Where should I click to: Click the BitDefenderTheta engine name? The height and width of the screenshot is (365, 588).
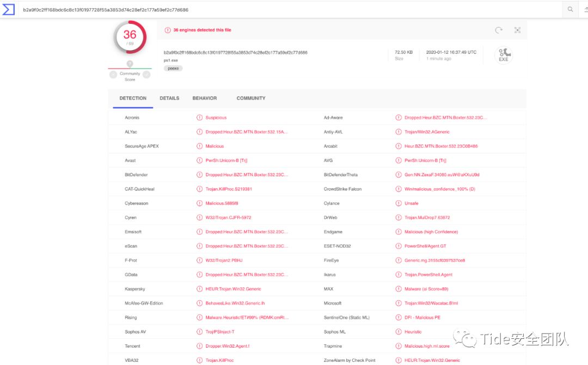pos(340,175)
